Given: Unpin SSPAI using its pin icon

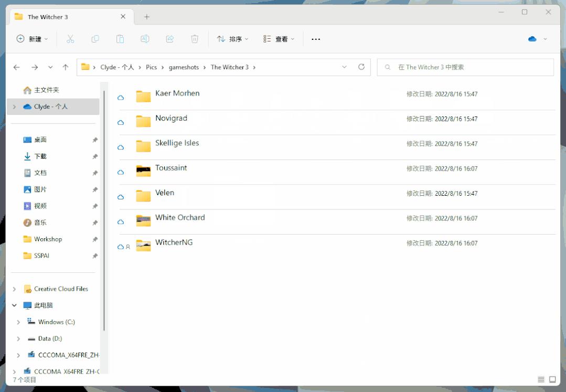Looking at the screenshot, I should [95, 256].
